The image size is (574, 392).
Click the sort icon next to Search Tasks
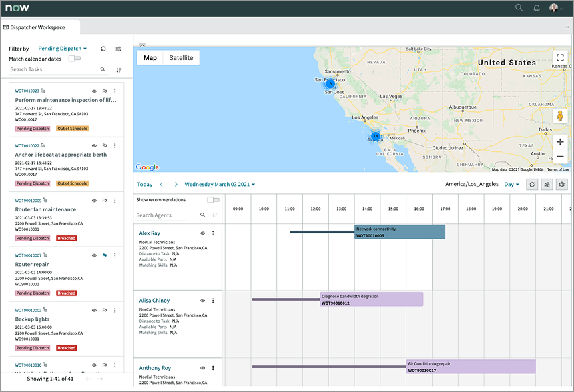pyautogui.click(x=119, y=69)
